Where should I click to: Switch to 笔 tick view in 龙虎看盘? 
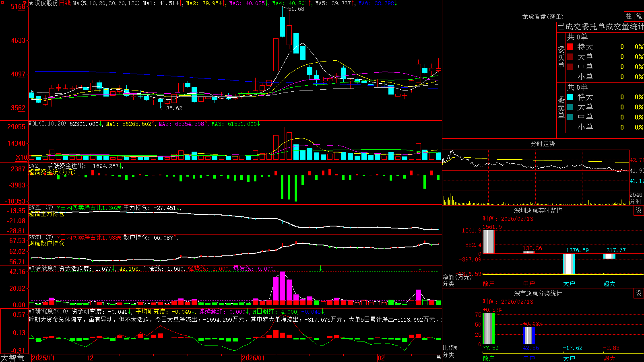point(639,16)
